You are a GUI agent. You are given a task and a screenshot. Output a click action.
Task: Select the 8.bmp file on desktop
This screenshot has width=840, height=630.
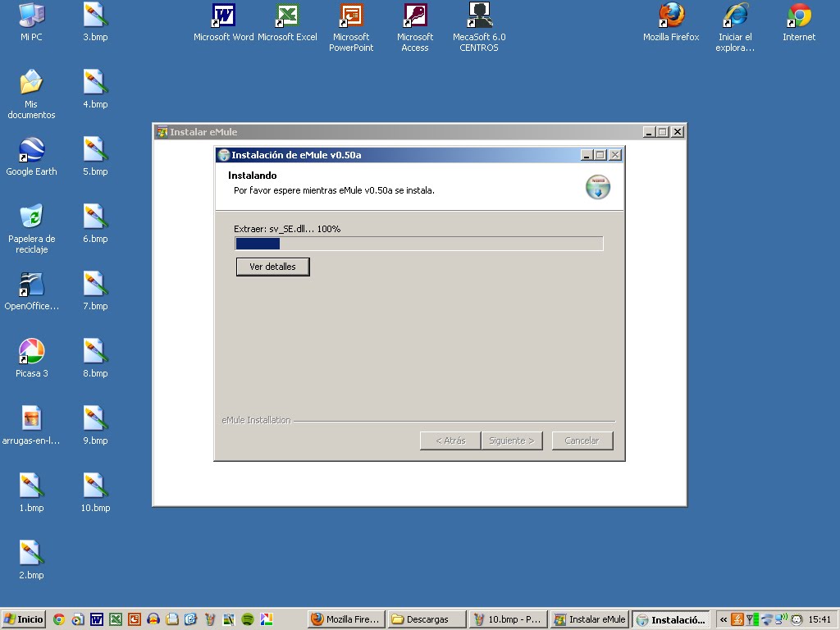click(x=95, y=358)
